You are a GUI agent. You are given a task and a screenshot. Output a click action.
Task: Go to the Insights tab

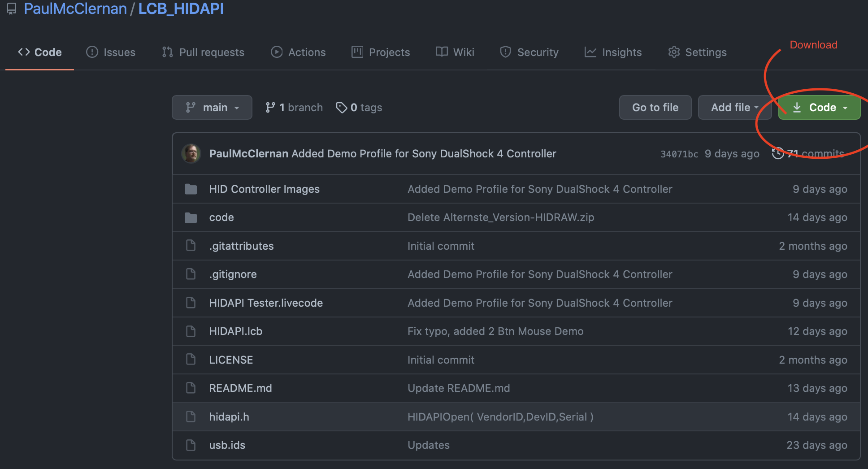coord(613,52)
